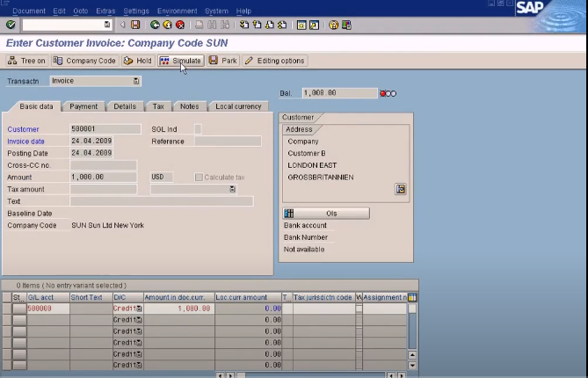Open the command field history dropdown
This screenshot has height=378, width=588.
107,25
